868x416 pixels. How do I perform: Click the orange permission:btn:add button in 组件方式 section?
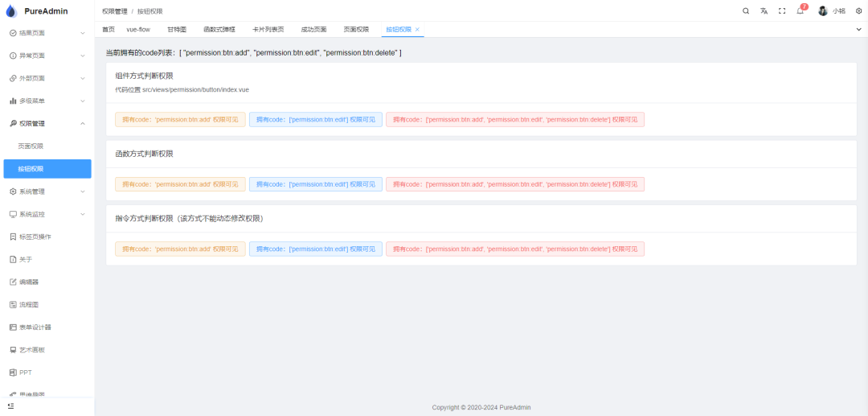point(180,119)
